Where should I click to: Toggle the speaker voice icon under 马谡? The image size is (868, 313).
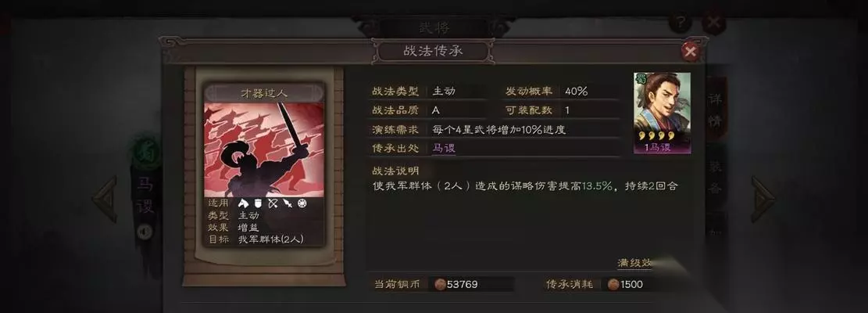145,231
